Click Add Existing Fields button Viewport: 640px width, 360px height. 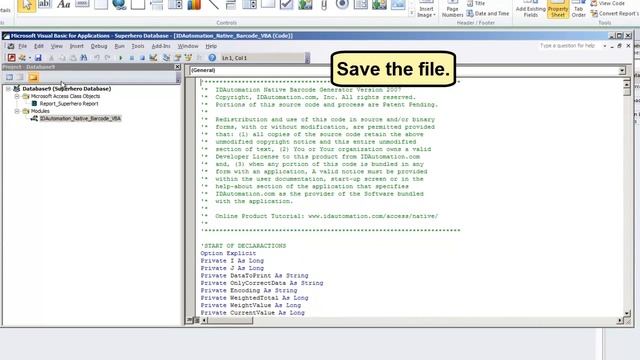point(531,9)
